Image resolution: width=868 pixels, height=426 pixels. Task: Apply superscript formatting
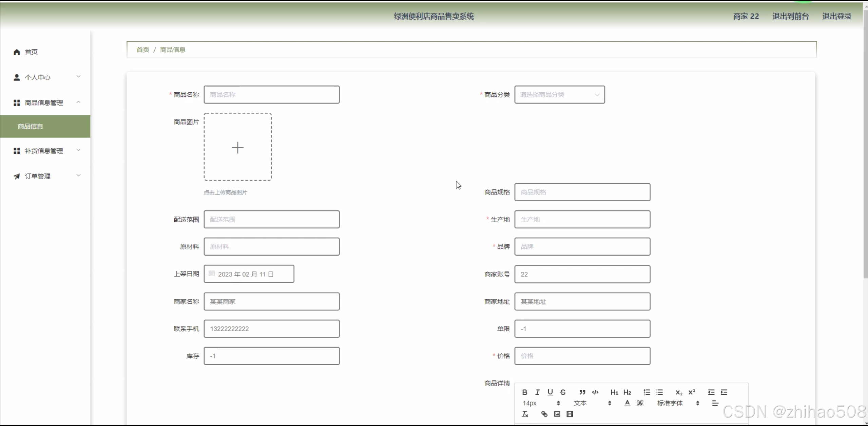(x=692, y=392)
